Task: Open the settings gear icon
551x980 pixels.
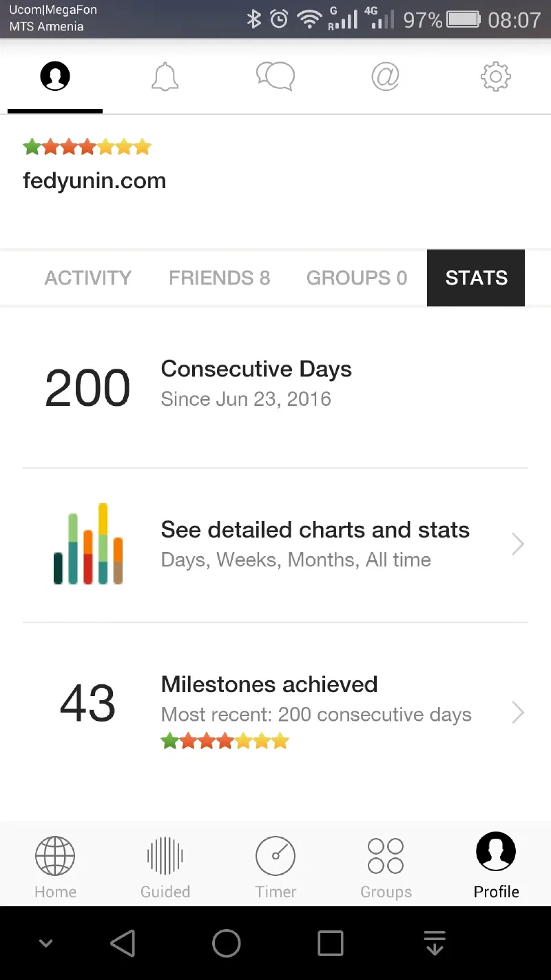Action: pyautogui.click(x=495, y=76)
